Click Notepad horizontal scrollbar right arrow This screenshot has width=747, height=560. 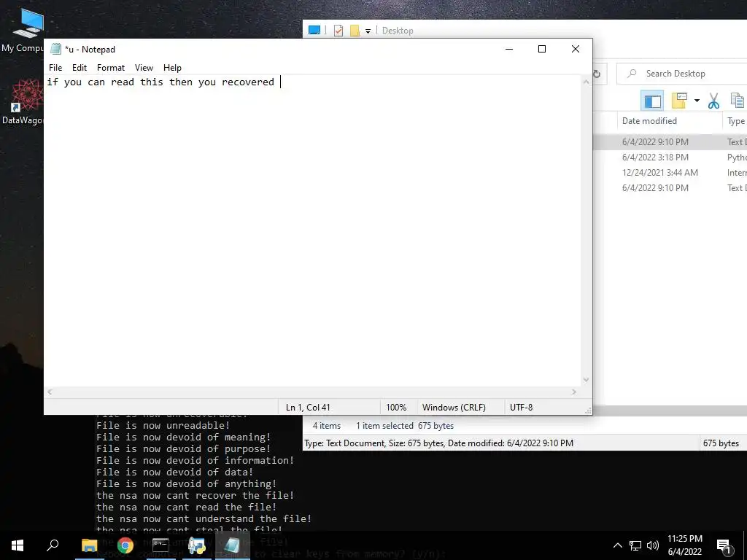[574, 392]
